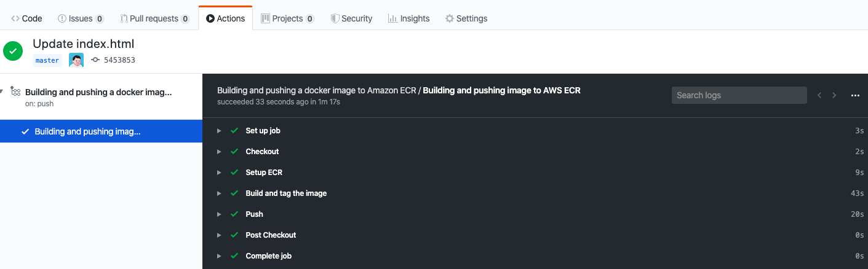Click the green success status icon

coord(13,51)
